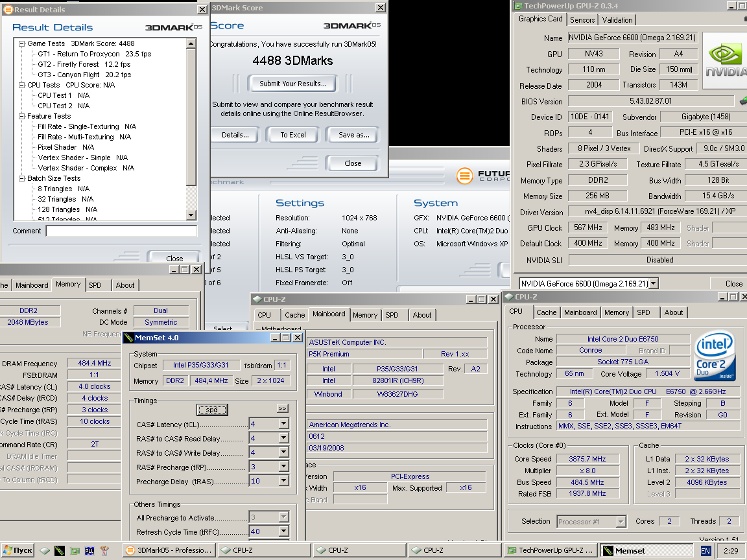Screen dimensions: 747x560
Task: Switch to the Validation tab in GPU-Z
Action: [617, 20]
